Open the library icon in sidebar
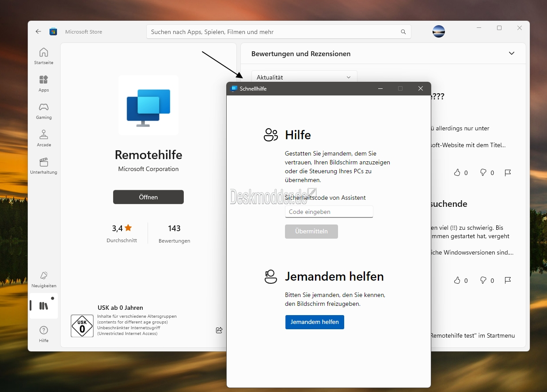Image resolution: width=547 pixels, height=392 pixels. tap(44, 306)
